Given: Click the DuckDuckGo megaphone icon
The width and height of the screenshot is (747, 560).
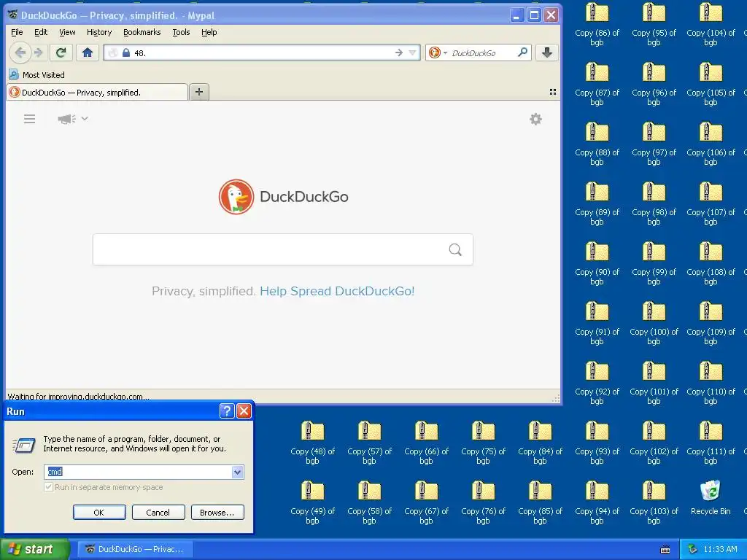Looking at the screenshot, I should pyautogui.click(x=66, y=119).
